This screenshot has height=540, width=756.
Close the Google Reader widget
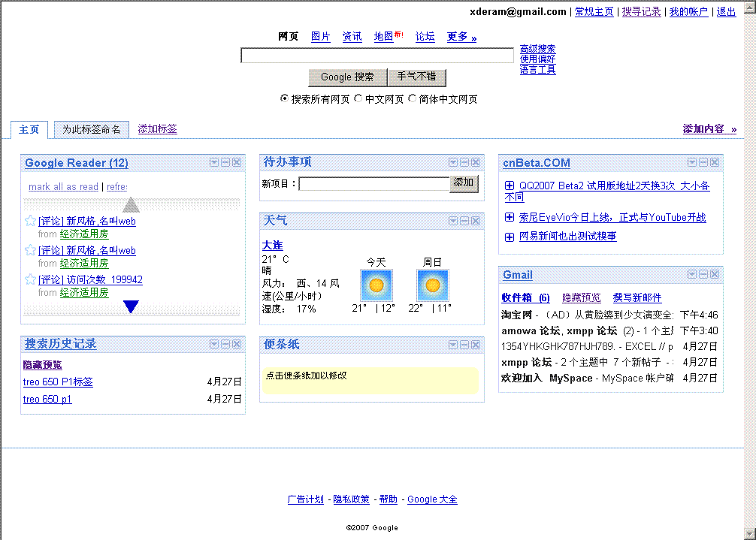(236, 163)
